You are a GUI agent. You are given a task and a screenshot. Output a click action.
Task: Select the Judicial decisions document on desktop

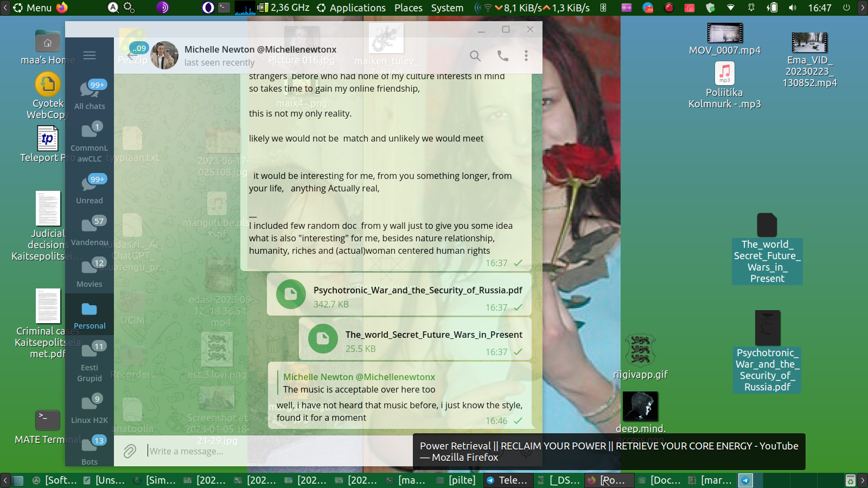tap(48, 226)
